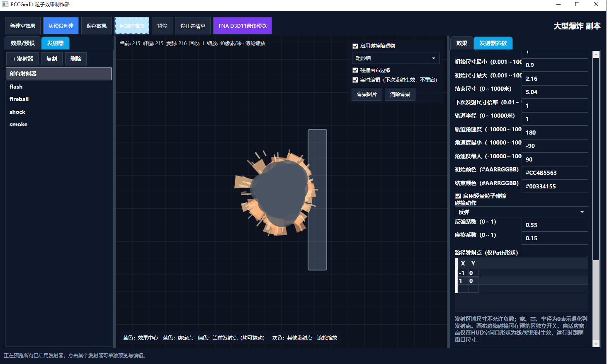The image size is (607, 364).
Task: Click 从预设创建 to create from preset
Action: [61, 26]
